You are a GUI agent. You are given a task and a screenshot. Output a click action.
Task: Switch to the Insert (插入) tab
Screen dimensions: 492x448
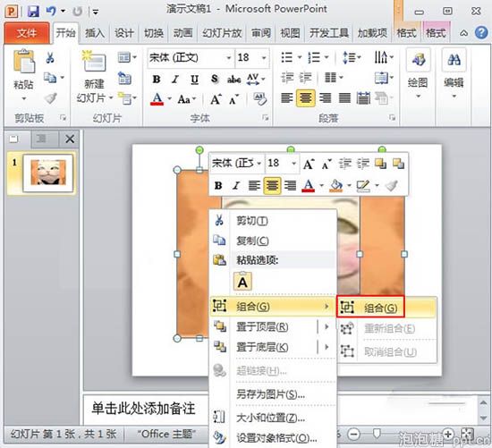click(95, 32)
